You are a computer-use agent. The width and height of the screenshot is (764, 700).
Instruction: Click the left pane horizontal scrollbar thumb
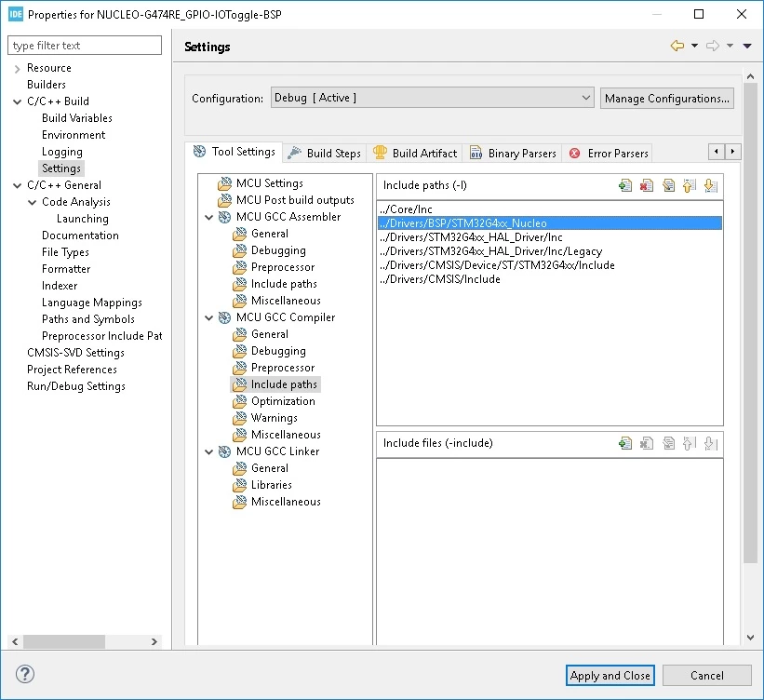click(x=64, y=641)
